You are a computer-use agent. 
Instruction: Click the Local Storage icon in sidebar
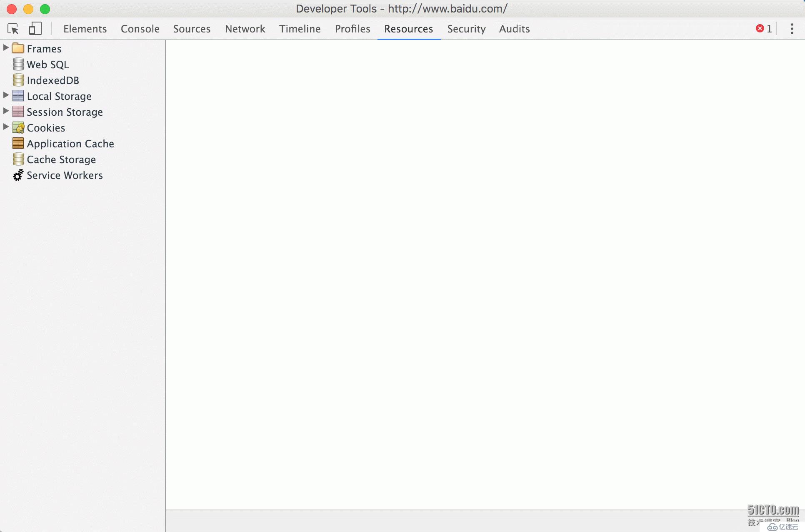coord(18,95)
